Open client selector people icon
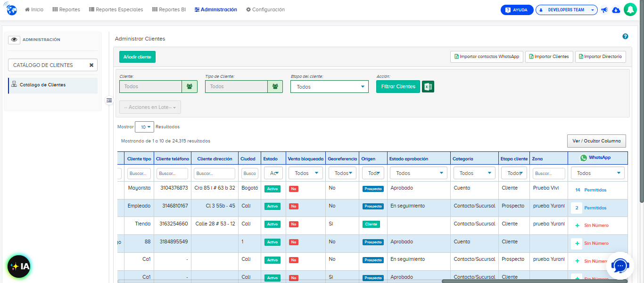Viewport: 644px width, 283px height. (190, 86)
